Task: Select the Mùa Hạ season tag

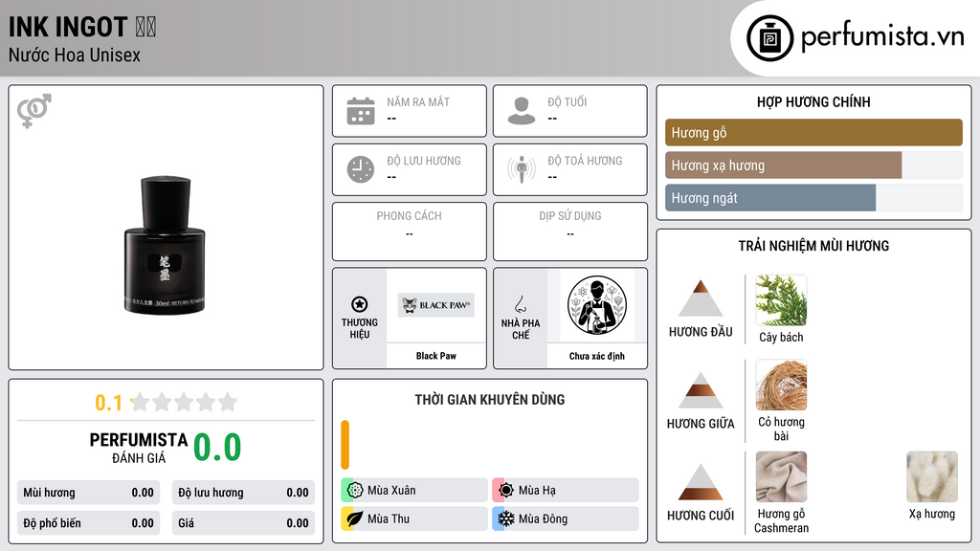Action: pos(566,491)
